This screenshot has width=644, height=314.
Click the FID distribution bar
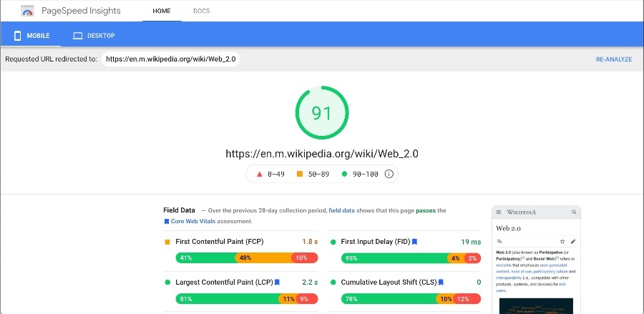coord(411,258)
